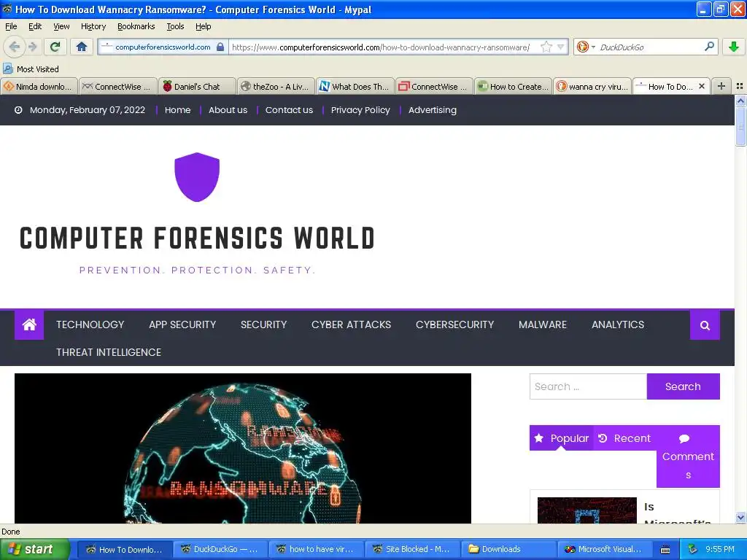
Task: Click the purple shield site logo
Action: pyautogui.click(x=197, y=176)
